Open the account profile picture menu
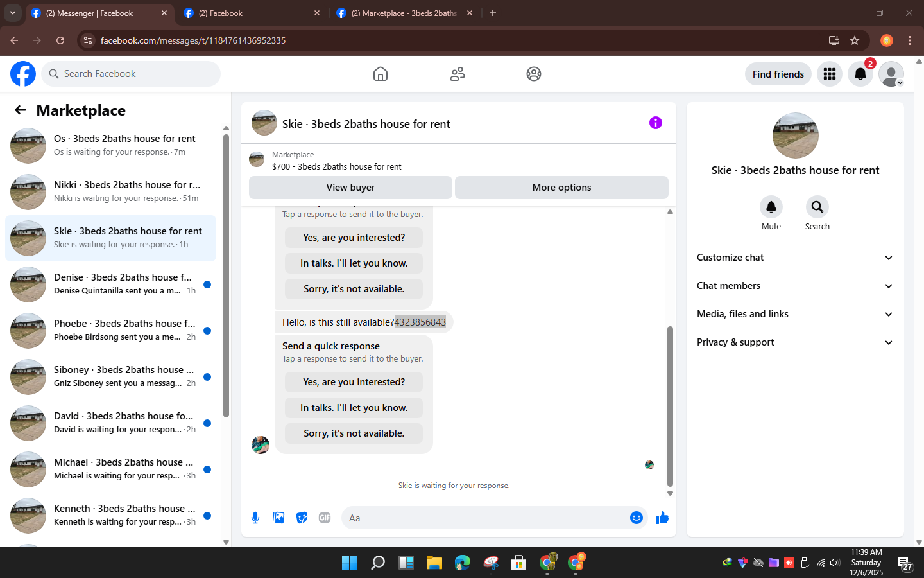The width and height of the screenshot is (924, 578). pos(891,74)
